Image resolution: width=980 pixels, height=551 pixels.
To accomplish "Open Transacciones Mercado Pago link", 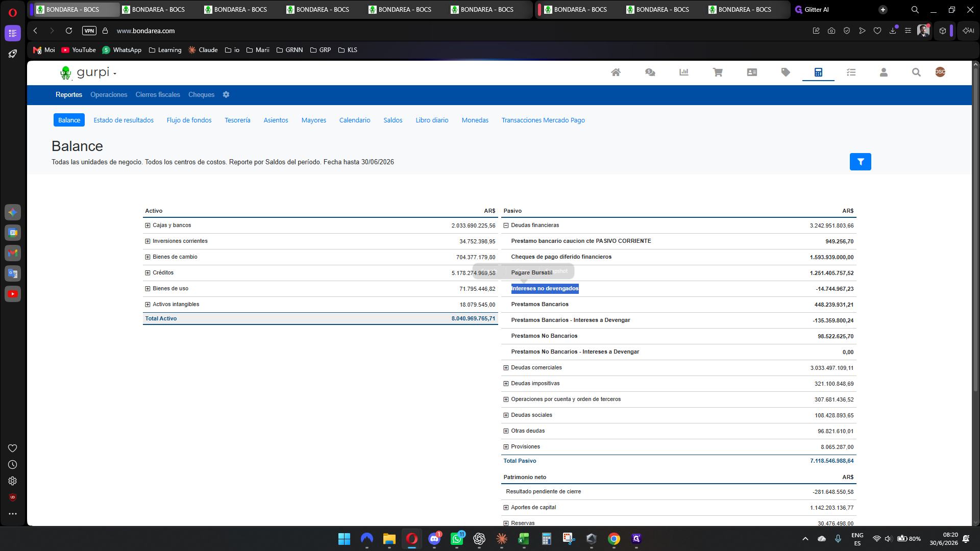I will (543, 120).
